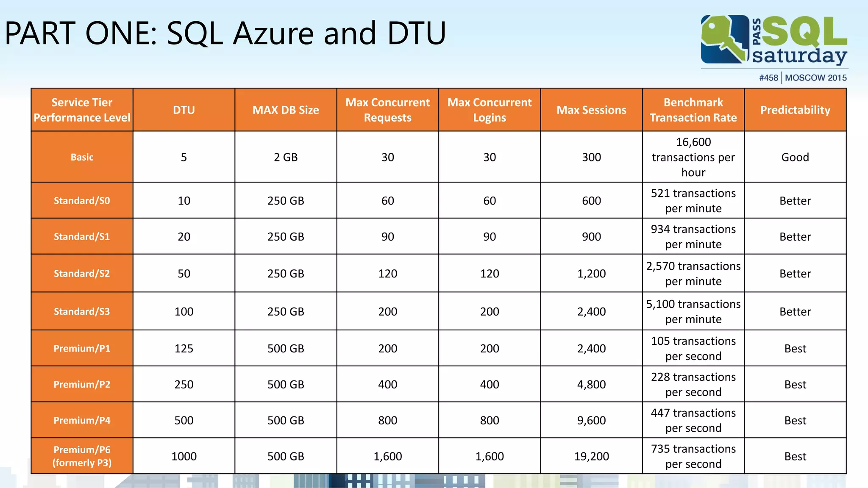The image size is (868, 488).
Task: Select '2,570 transactions per minute' cell
Action: pyautogui.click(x=693, y=273)
